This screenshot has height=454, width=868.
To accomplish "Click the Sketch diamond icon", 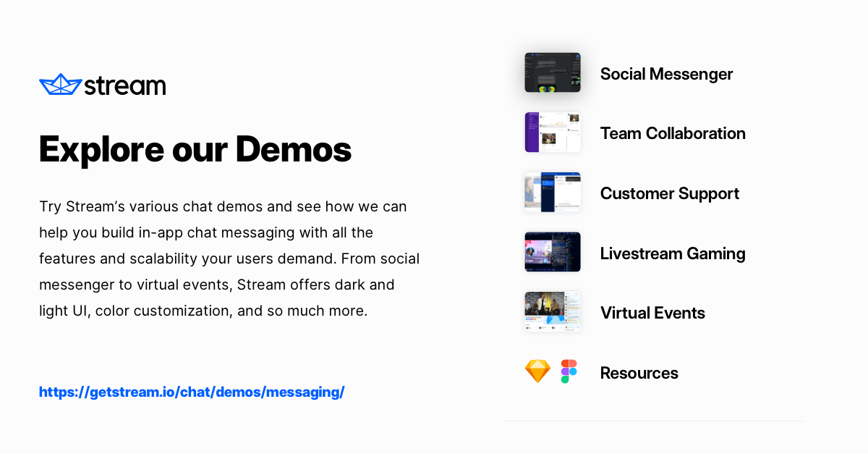I will (x=537, y=371).
